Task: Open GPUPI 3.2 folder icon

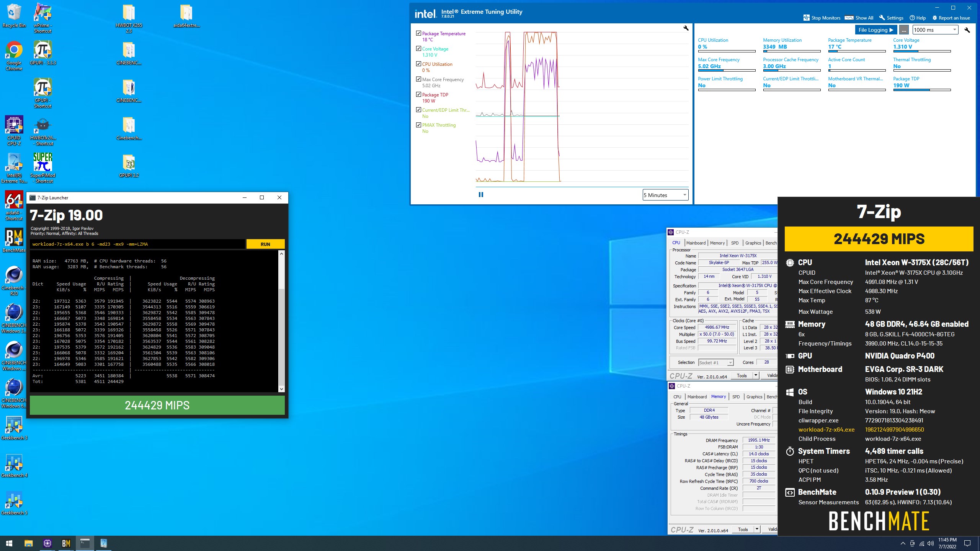Action: pos(129,165)
